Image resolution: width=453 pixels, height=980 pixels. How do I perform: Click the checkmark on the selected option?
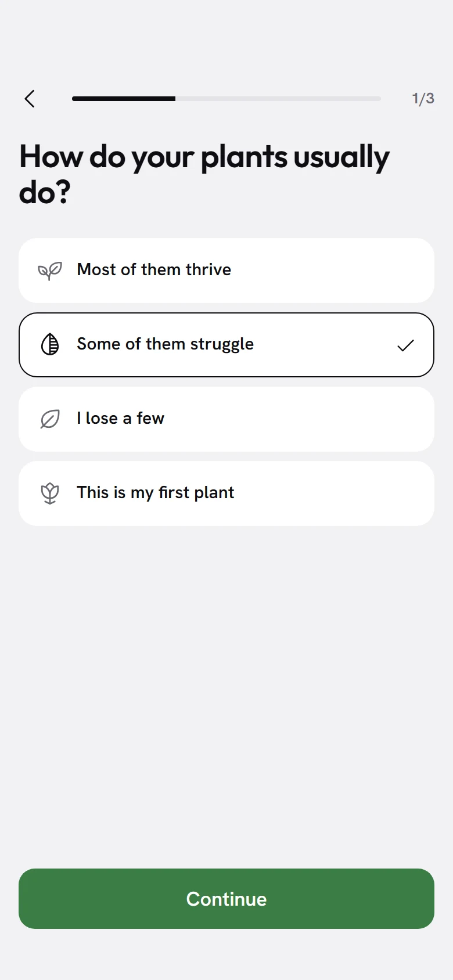click(x=405, y=345)
